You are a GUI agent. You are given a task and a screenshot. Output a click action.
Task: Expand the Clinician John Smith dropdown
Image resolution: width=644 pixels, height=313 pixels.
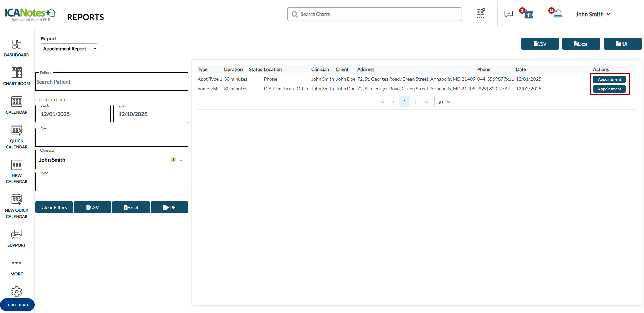pyautogui.click(x=181, y=160)
